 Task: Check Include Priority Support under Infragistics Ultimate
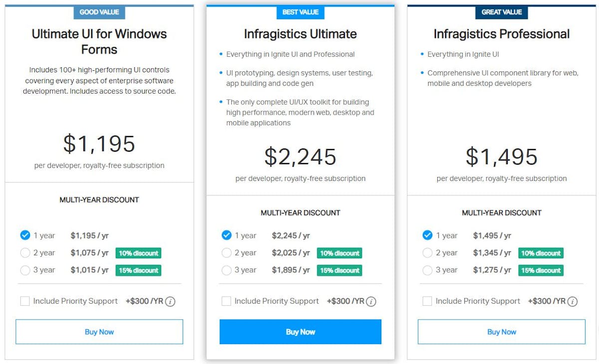coord(227,301)
